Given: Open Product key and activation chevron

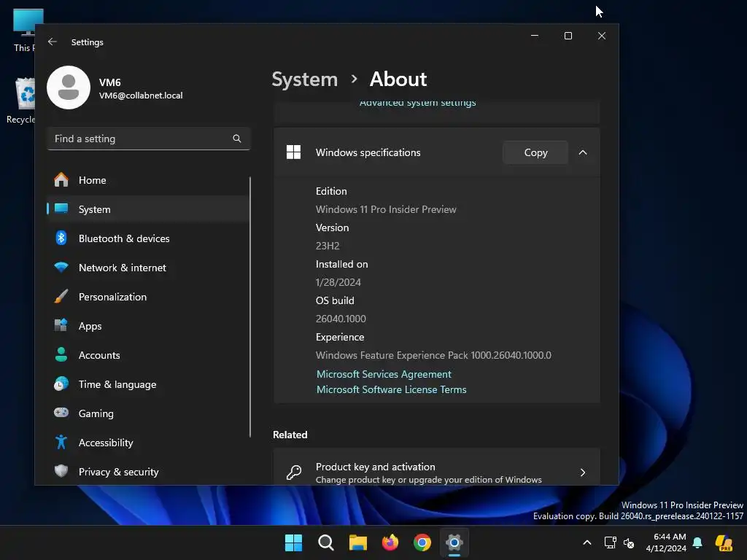Looking at the screenshot, I should [x=583, y=472].
